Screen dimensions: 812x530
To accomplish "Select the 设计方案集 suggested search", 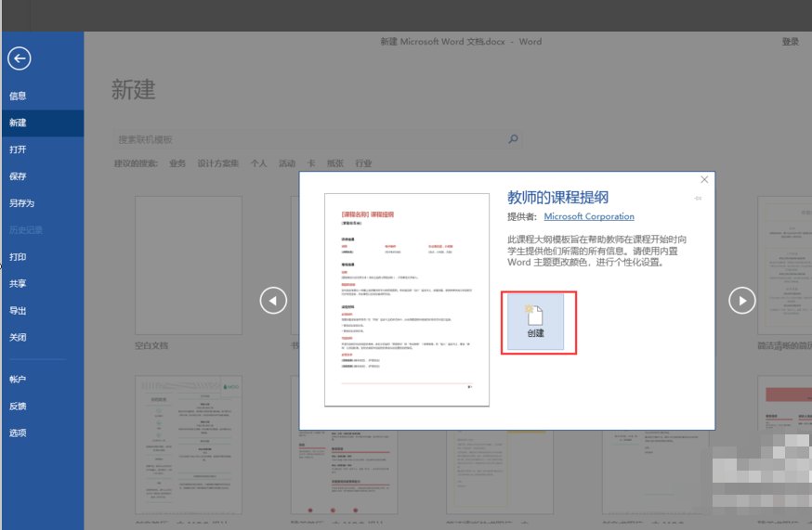I will 217,163.
